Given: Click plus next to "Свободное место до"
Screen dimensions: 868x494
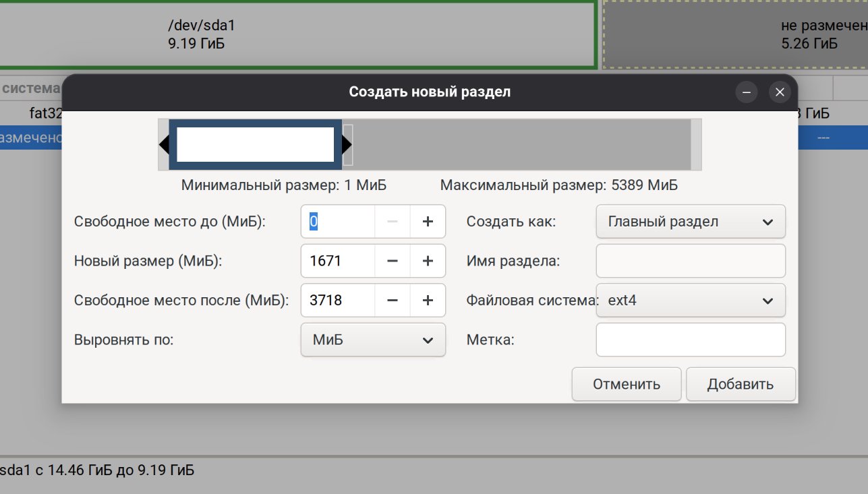Looking at the screenshot, I should click(428, 221).
